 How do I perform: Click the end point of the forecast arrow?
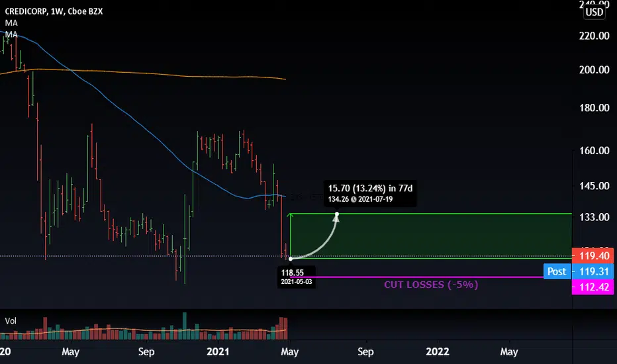pyautogui.click(x=337, y=214)
